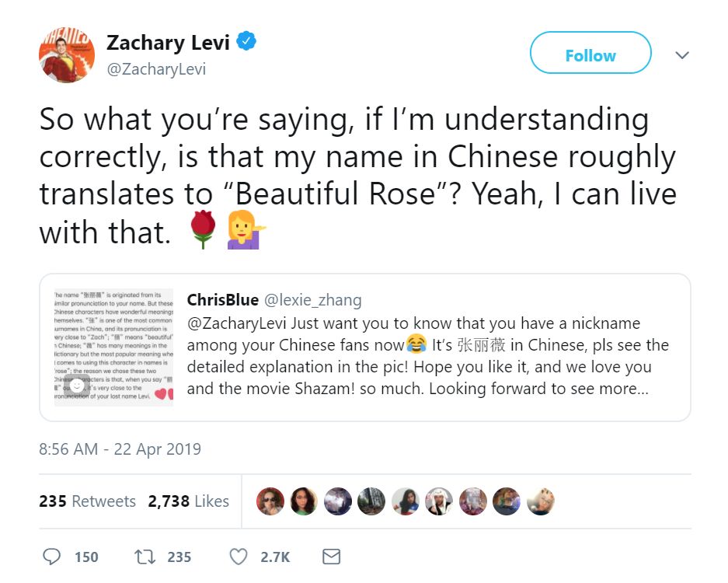Screen dimensions: 728x583
Task: Click the blue verified badge
Action: coord(247,42)
